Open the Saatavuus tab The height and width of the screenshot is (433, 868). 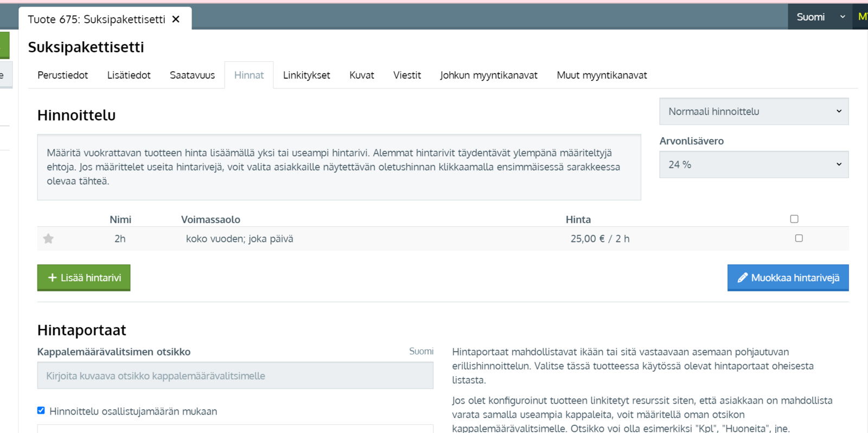click(192, 75)
